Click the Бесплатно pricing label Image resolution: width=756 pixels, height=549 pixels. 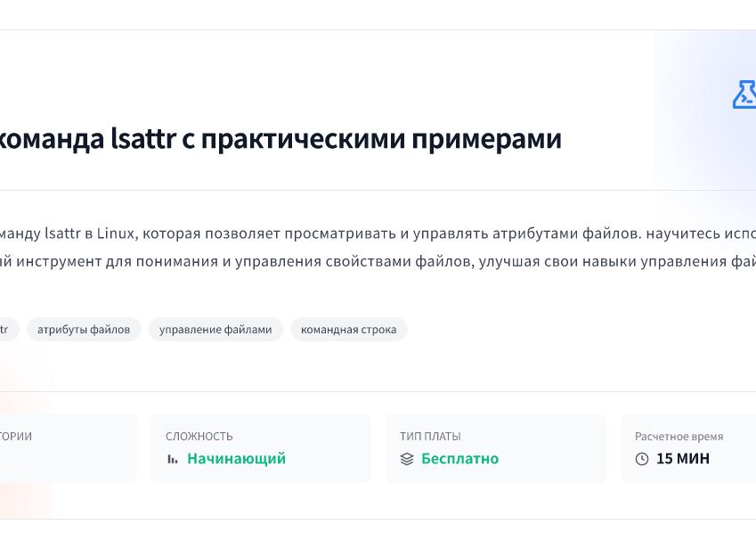(x=460, y=458)
